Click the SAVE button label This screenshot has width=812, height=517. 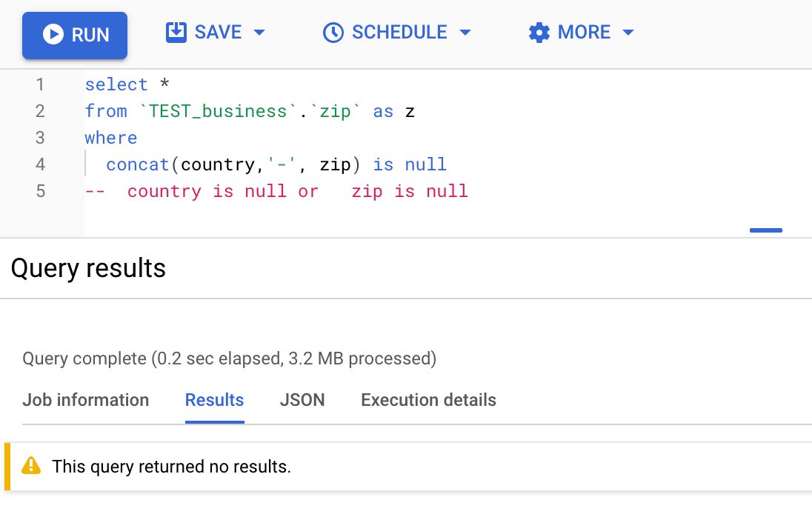pyautogui.click(x=218, y=32)
